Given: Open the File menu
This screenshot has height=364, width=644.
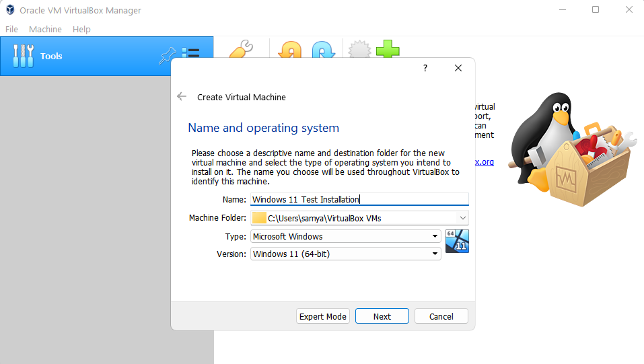Looking at the screenshot, I should pyautogui.click(x=11, y=29).
